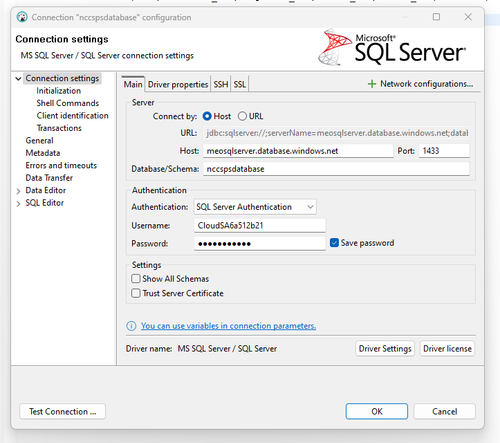500x443 pixels.
Task: Switch to the Main tab
Action: coord(133,84)
